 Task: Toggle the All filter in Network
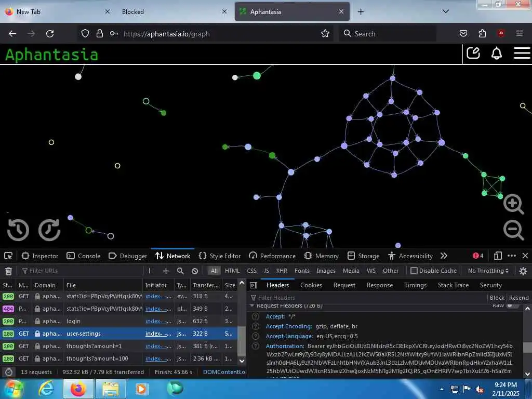214,271
